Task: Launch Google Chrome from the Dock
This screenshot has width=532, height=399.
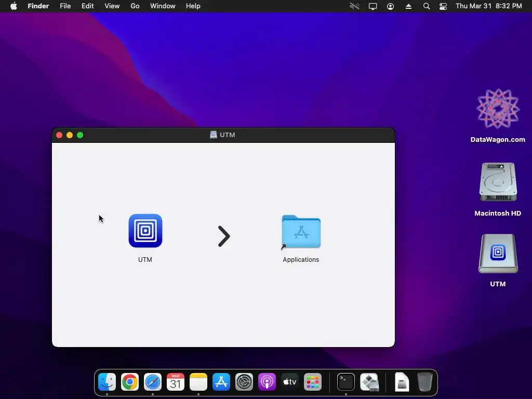Action: (129, 382)
